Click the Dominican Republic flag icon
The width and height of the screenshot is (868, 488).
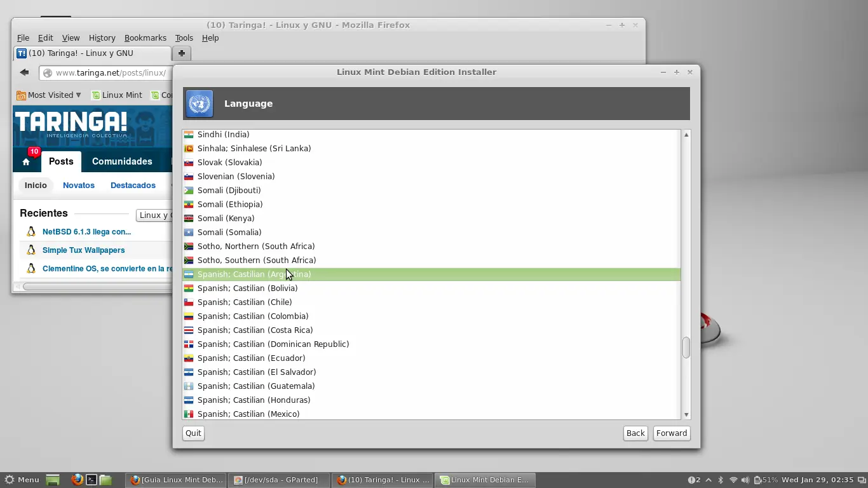pos(189,344)
